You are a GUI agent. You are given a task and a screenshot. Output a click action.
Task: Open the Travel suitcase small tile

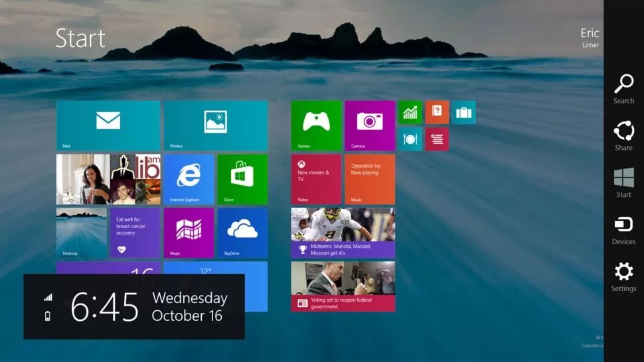tap(463, 112)
